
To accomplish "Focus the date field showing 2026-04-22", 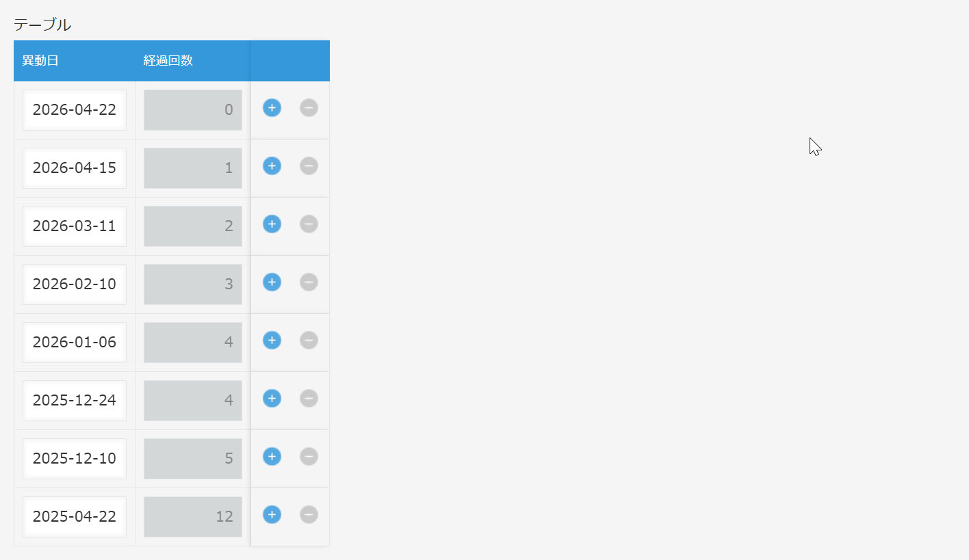I will pyautogui.click(x=75, y=110).
